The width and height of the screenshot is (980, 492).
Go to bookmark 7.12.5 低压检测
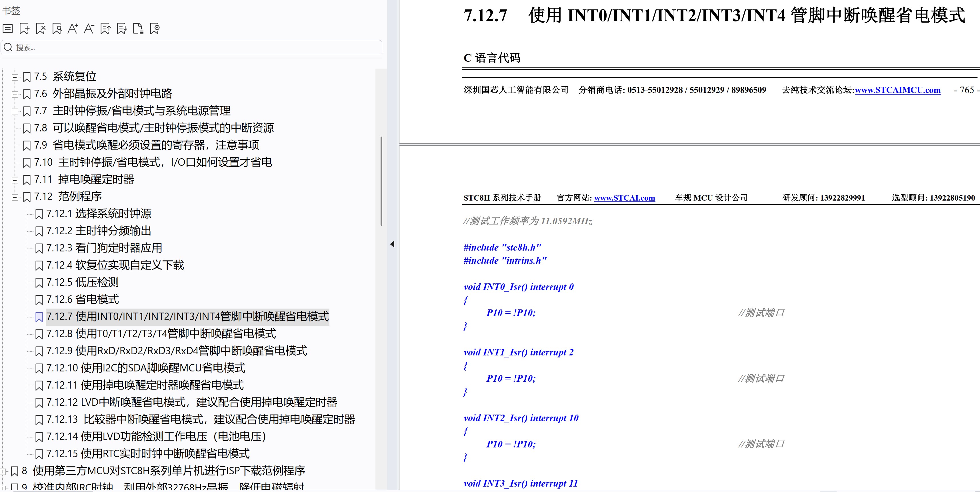pos(83,282)
